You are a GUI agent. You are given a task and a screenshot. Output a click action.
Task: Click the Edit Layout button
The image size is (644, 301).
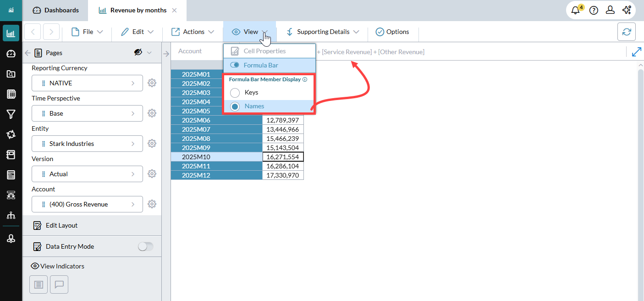[x=61, y=225]
